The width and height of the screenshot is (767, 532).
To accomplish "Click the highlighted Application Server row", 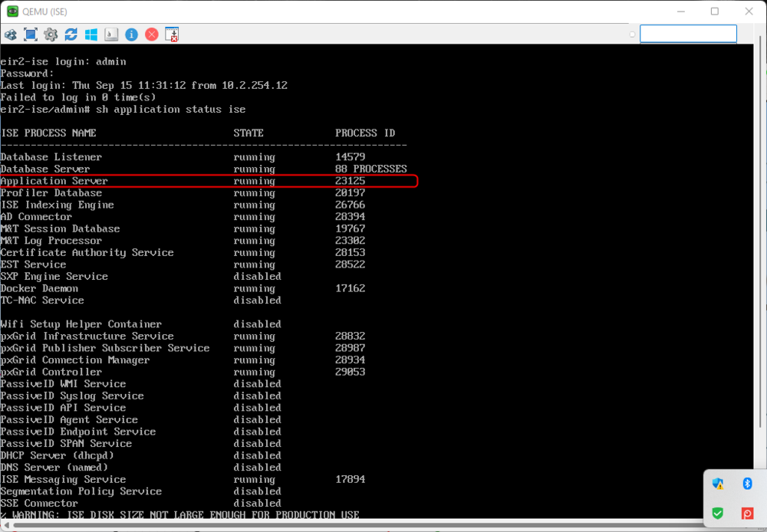I will click(209, 181).
